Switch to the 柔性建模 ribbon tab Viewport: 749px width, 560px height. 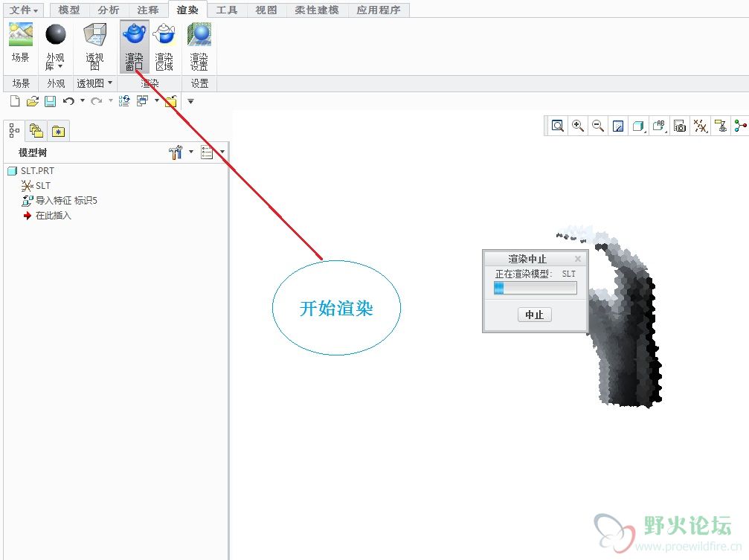(x=317, y=10)
